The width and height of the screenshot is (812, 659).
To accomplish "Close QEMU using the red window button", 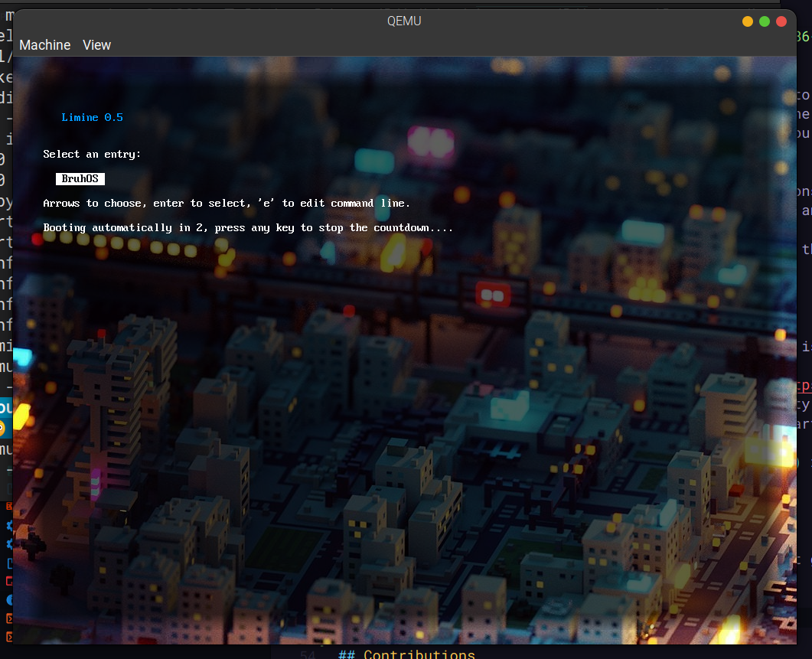I will point(781,21).
